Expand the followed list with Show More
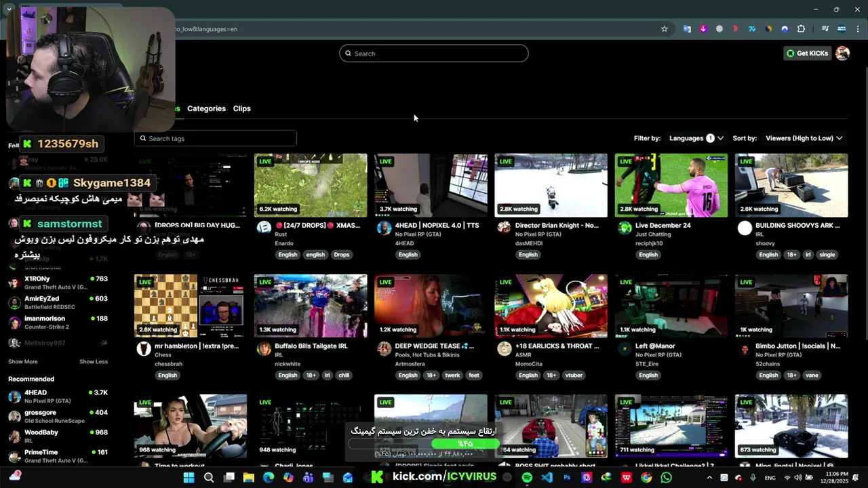This screenshot has height=488, width=868. pos(23,362)
